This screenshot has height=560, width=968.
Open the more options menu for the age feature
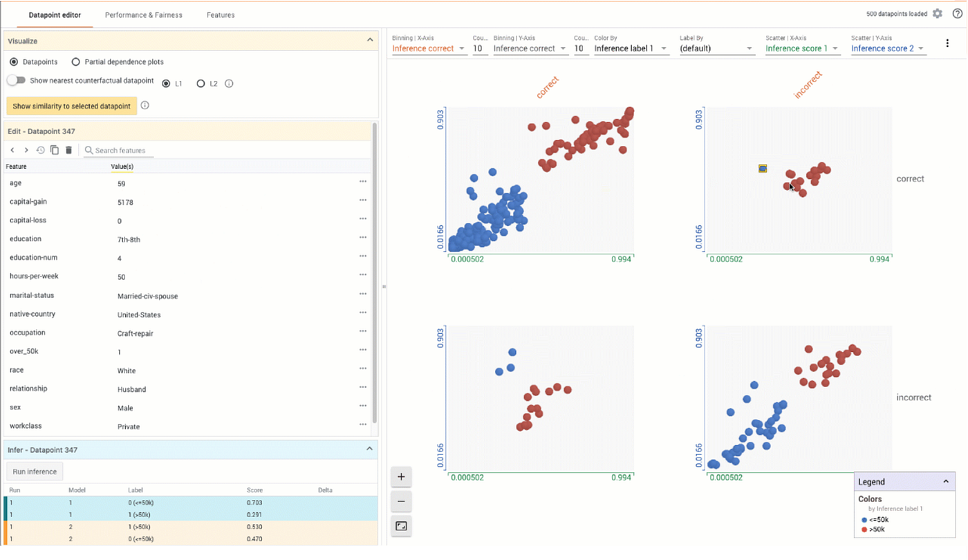[363, 182]
